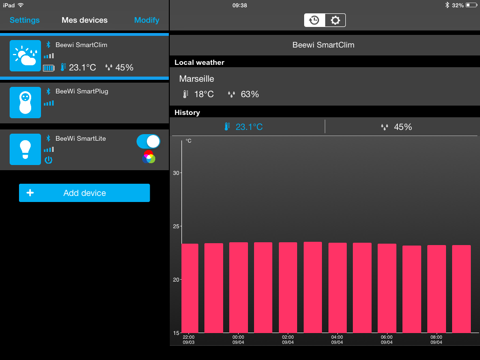Tap the SmartPlug signal strength bars

(x=49, y=103)
